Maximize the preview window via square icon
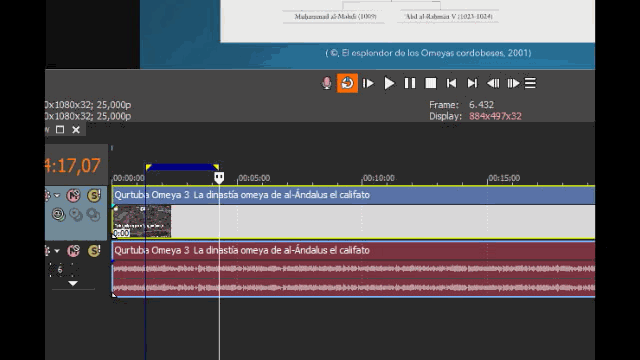The width and height of the screenshot is (640, 360). click(x=60, y=130)
